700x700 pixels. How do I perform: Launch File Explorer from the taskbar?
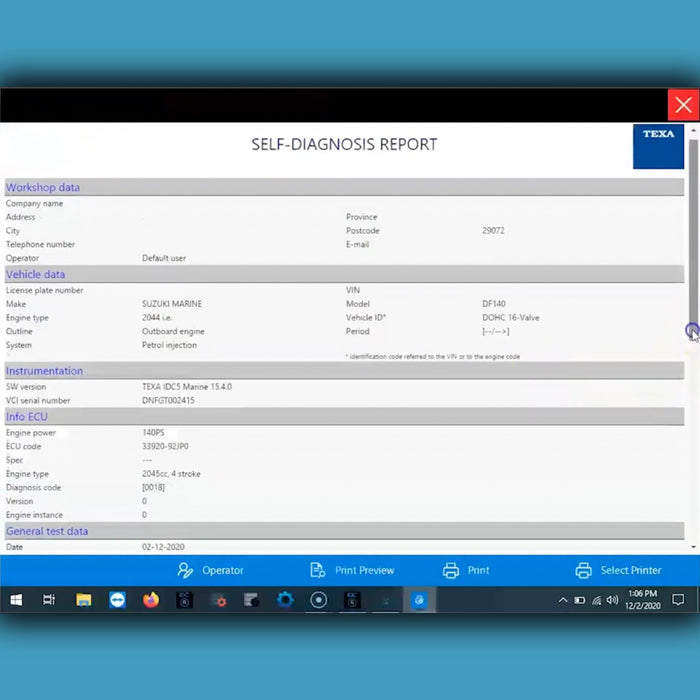pyautogui.click(x=84, y=600)
